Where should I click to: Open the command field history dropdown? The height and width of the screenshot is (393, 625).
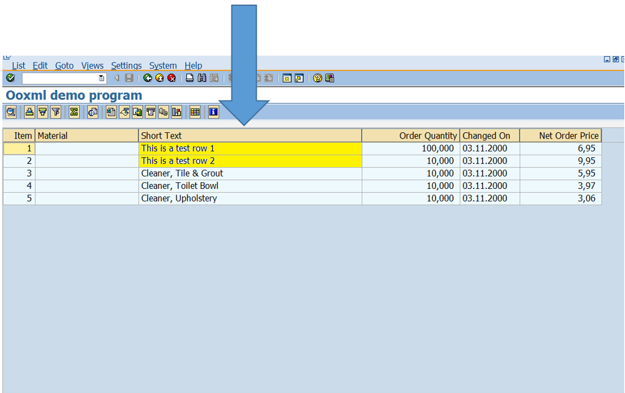click(x=102, y=79)
